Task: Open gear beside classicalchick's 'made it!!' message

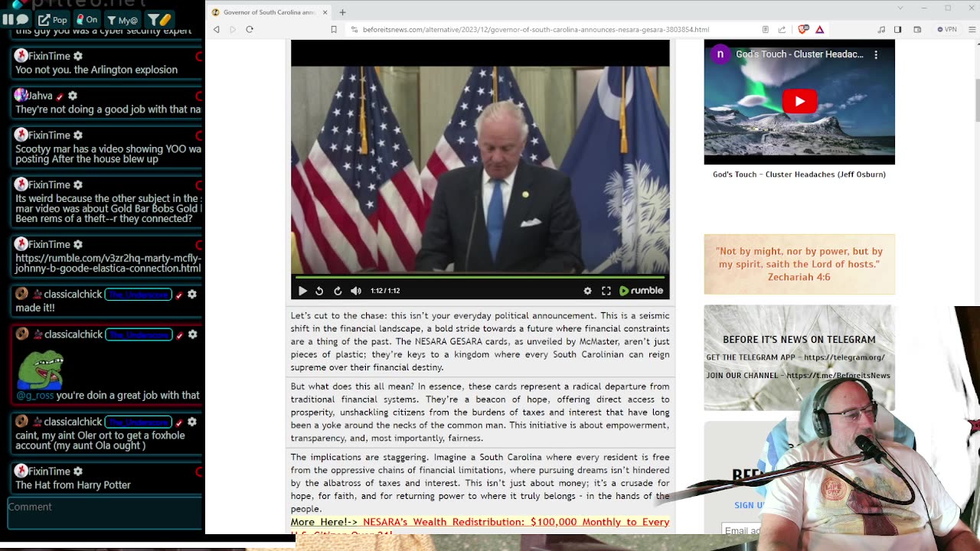Action: coord(192,295)
